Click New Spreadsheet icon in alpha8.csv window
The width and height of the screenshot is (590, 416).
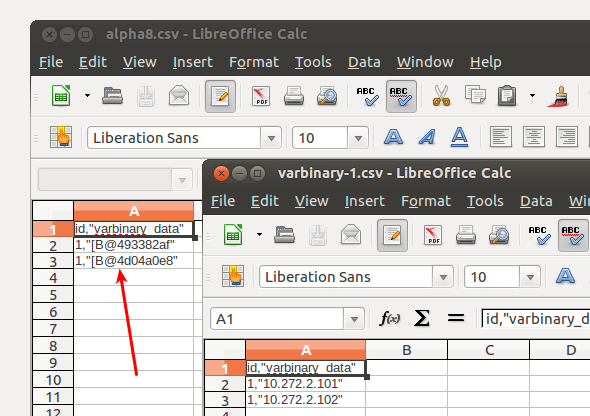[x=61, y=96]
